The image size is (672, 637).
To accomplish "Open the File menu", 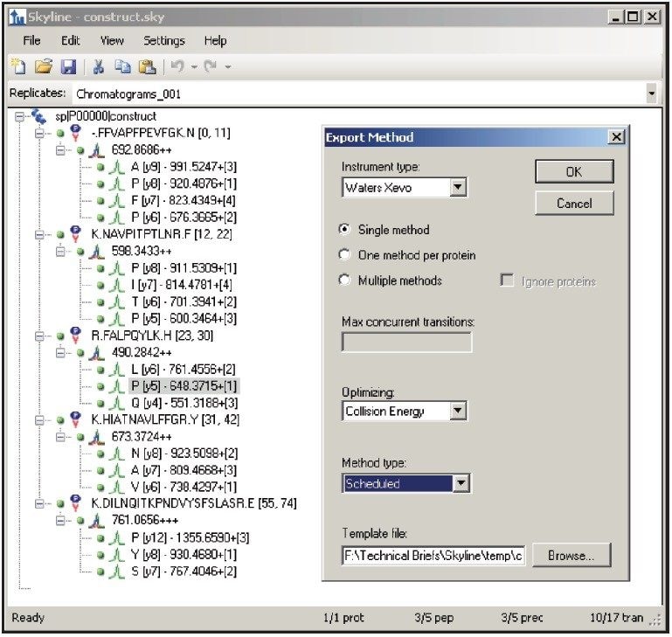I will (x=31, y=40).
